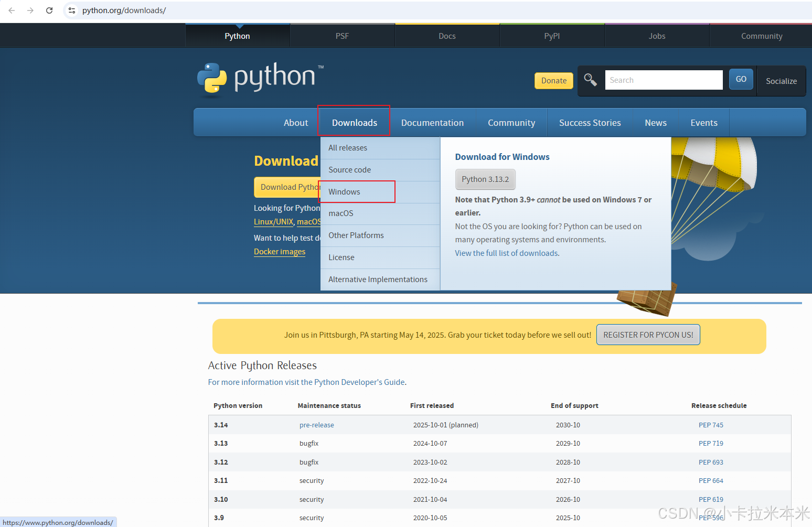Open the Docker images link

(x=280, y=252)
